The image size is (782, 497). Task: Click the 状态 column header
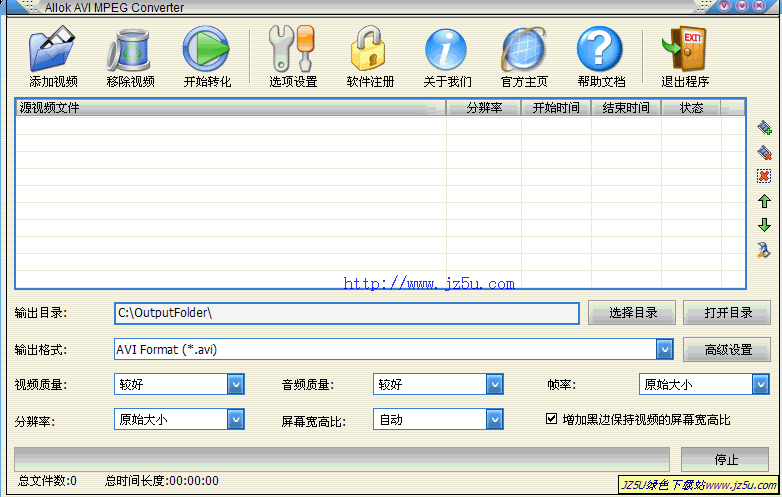691,108
